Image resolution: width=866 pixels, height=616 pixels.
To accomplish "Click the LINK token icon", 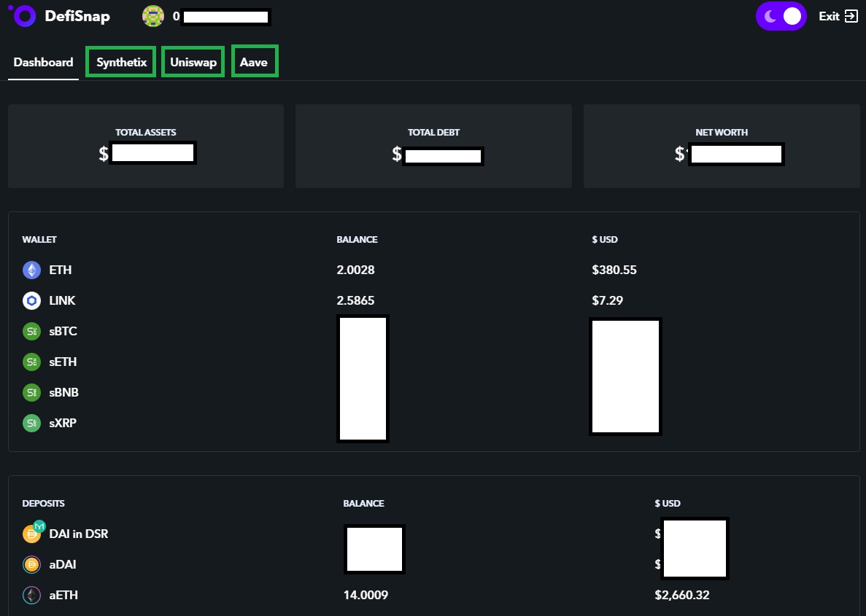I will click(31, 301).
